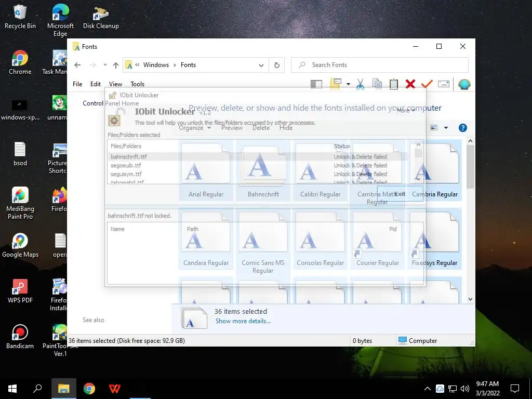Expand the folder options dropdown arrow
The height and width of the screenshot is (399, 532).
(x=348, y=84)
